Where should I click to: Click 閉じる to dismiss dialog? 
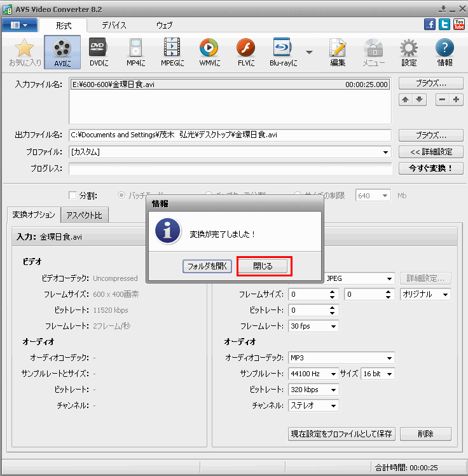click(x=263, y=266)
